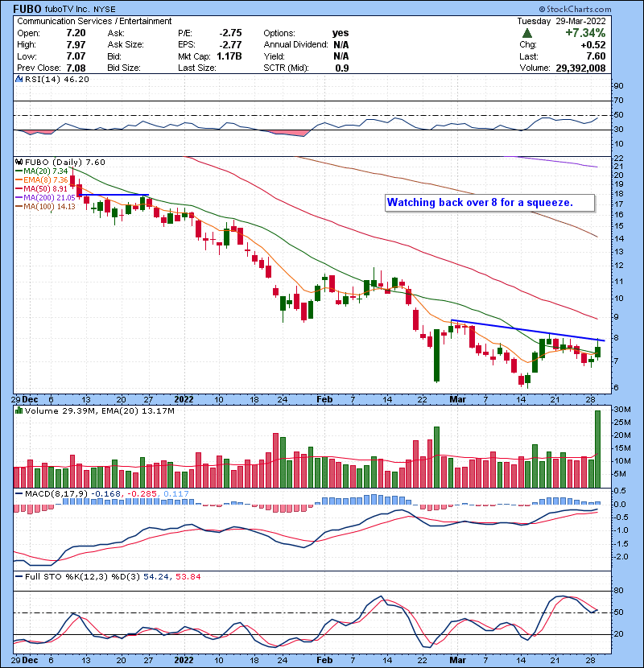Click the green up-triangle change indicator
Image resolution: width=644 pixels, height=668 pixels.
[527, 33]
